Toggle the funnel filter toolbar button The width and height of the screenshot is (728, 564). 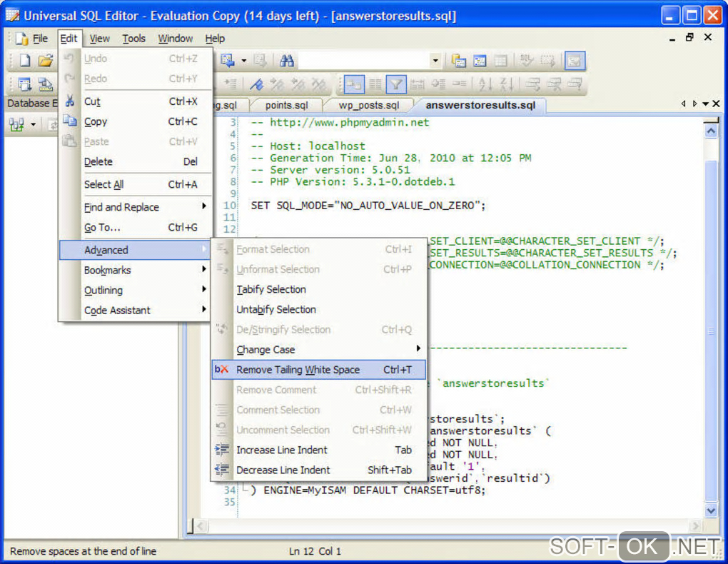click(x=396, y=84)
